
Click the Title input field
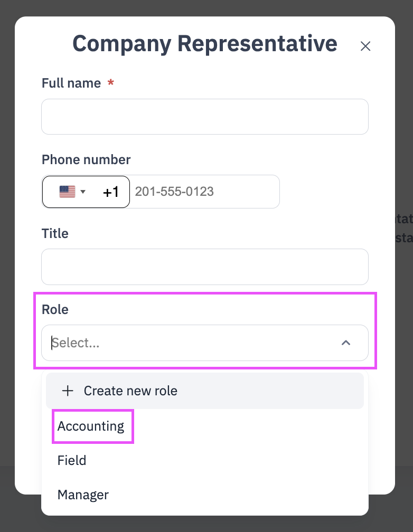[x=205, y=267]
